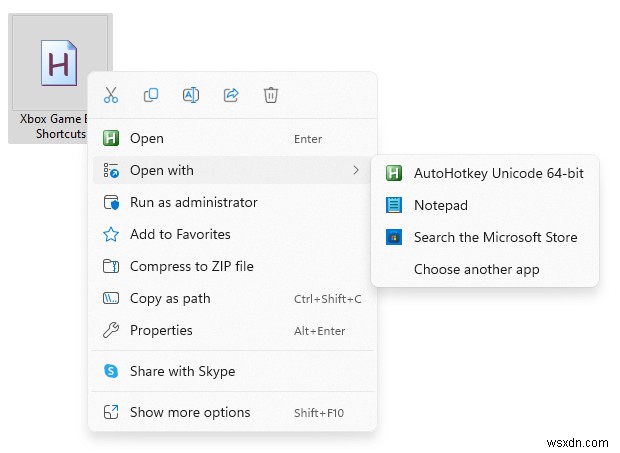Viewport: 620px width, 453px height.
Task: Click the Skype logo icon
Action: point(111,371)
